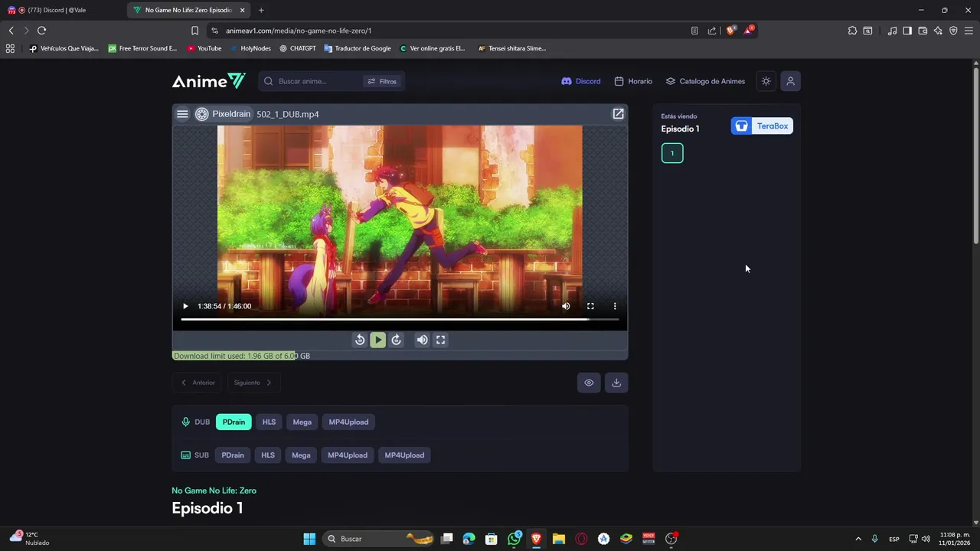Open the bookmarks apps grid icon

[x=10, y=48]
